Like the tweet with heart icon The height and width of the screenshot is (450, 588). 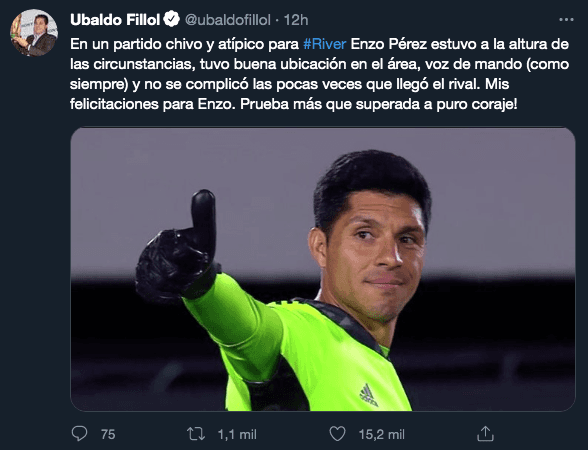coord(337,434)
